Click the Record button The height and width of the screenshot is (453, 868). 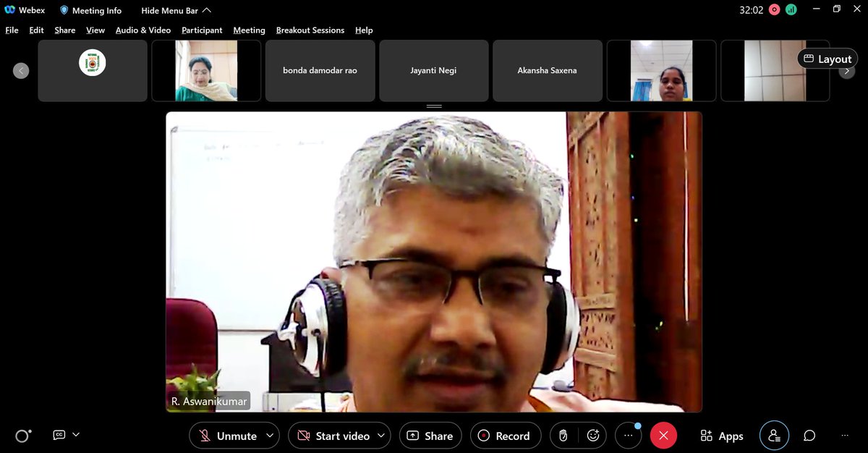pos(506,436)
